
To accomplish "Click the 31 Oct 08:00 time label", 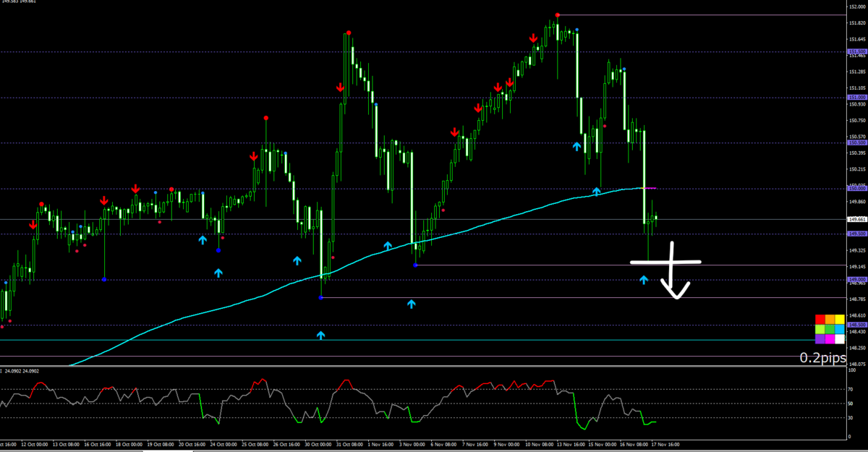I will click(x=349, y=445).
